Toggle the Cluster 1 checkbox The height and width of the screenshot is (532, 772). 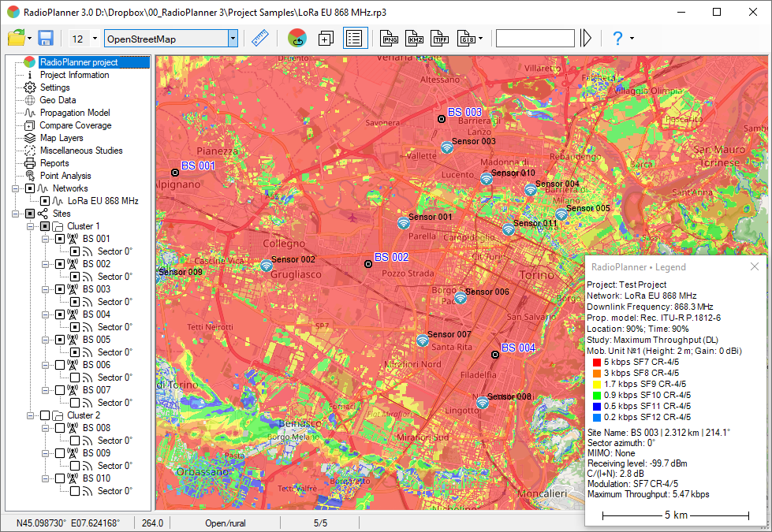pyautogui.click(x=45, y=226)
